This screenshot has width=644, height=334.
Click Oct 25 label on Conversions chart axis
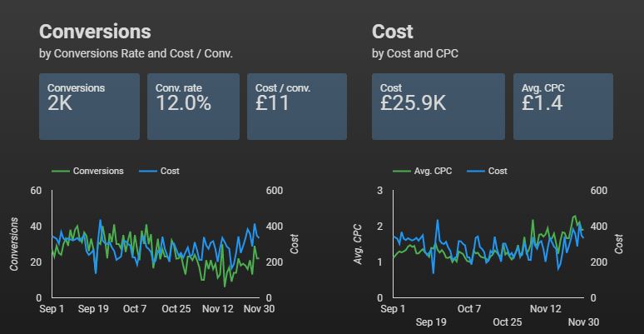(176, 309)
